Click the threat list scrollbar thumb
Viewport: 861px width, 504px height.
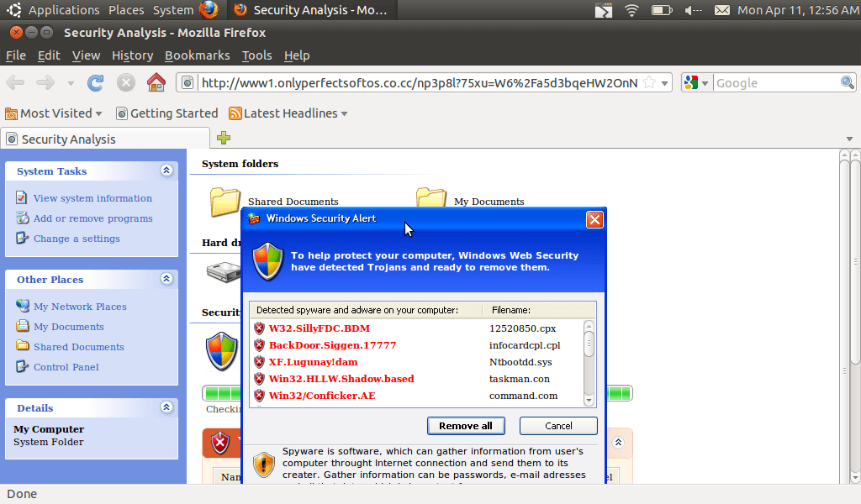(589, 344)
